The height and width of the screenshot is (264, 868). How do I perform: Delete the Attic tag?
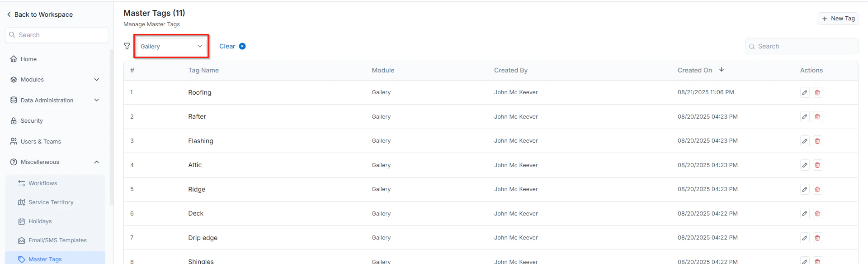(817, 165)
